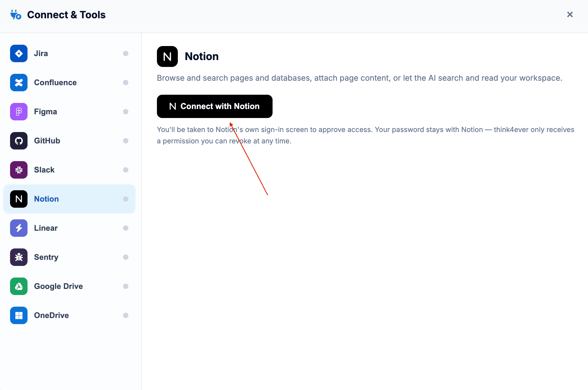Viewport: 588px width, 390px height.
Task: Click the purple Figma icon
Action: click(19, 112)
